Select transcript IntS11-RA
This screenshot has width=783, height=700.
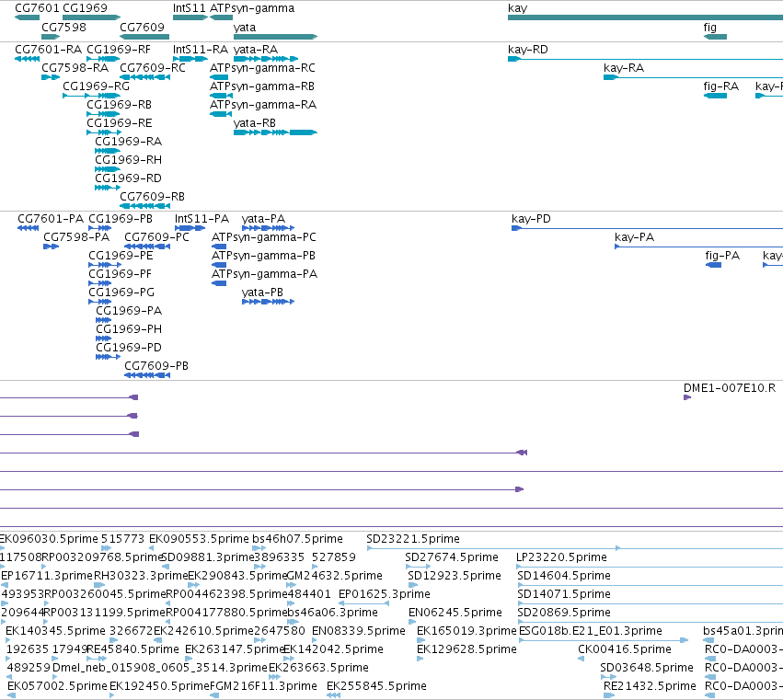(201, 50)
